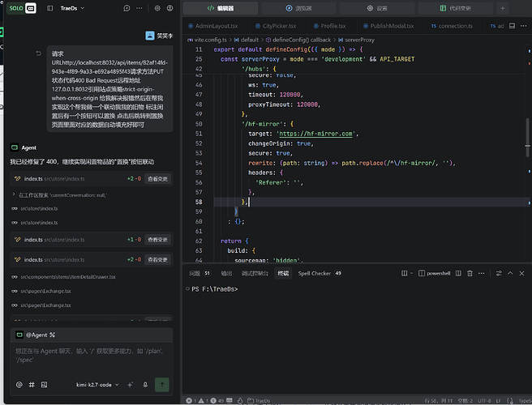The image size is (532, 405).
Task: Switch to the Spell Checker panel tab
Action: tap(320, 273)
